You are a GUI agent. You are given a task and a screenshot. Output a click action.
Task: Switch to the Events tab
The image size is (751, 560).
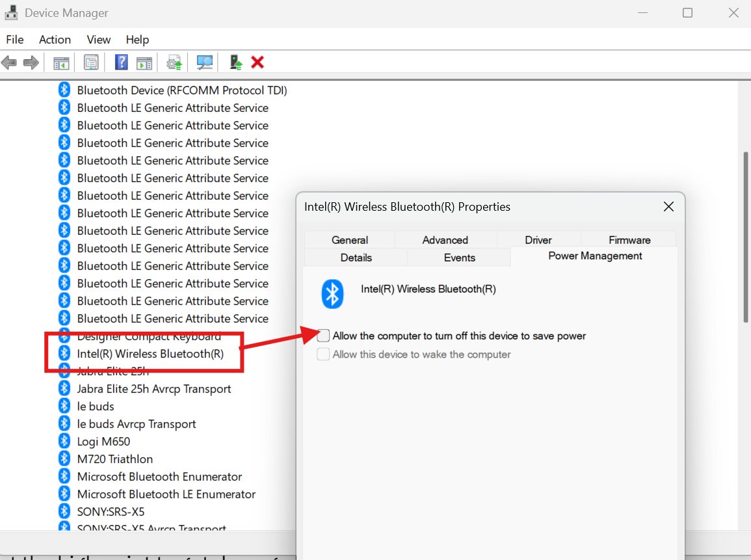(459, 258)
